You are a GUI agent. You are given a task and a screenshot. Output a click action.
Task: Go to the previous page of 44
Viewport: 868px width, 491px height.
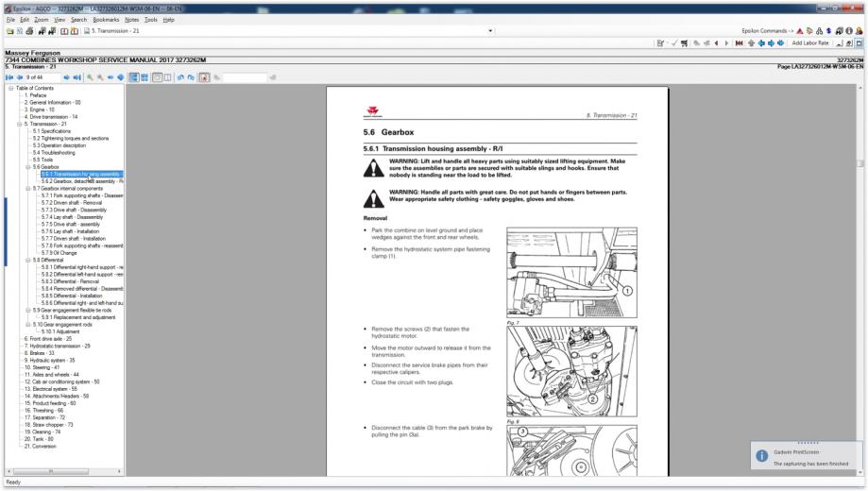[20, 77]
